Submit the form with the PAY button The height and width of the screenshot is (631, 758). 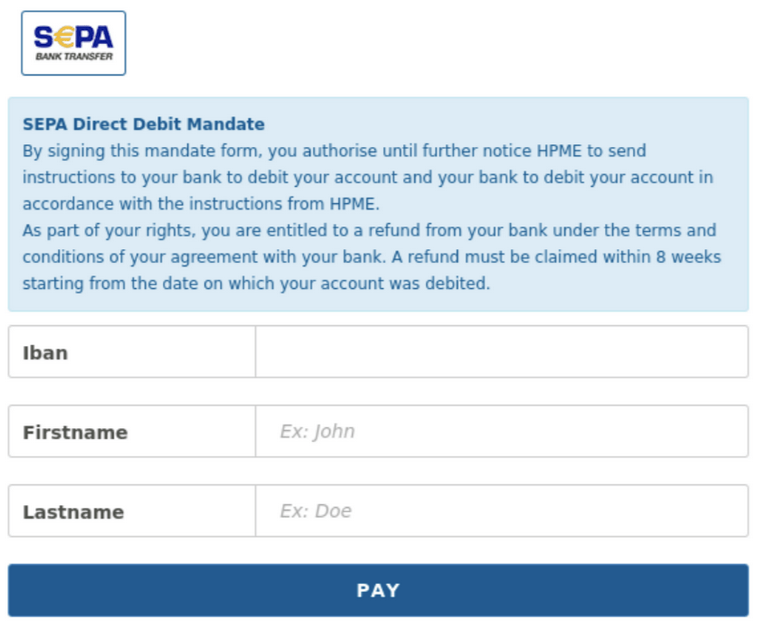pyautogui.click(x=378, y=590)
